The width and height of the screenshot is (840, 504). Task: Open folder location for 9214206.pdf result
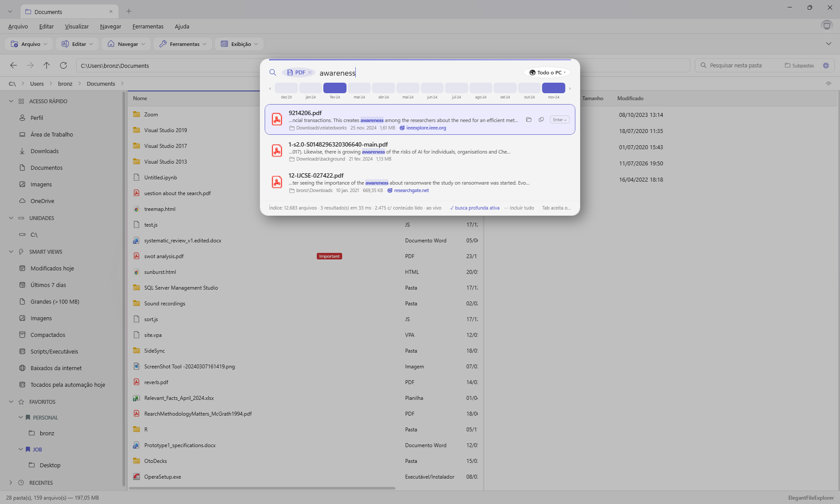(x=528, y=119)
